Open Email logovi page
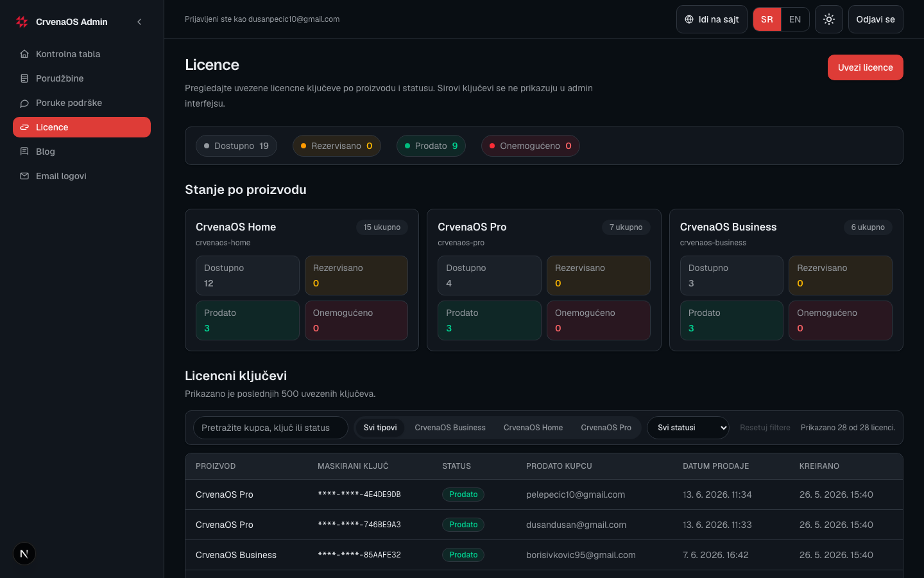Image resolution: width=924 pixels, height=578 pixels. coord(81,176)
